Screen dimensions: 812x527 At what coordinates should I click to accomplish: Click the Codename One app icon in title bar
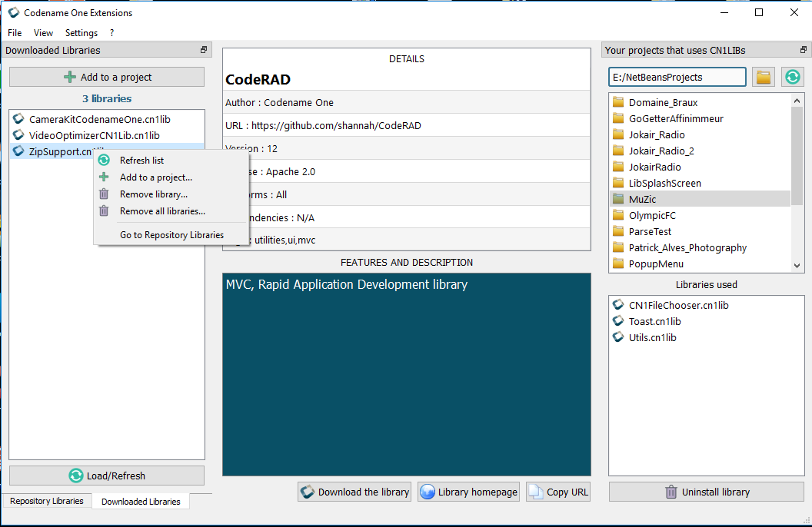(14, 12)
